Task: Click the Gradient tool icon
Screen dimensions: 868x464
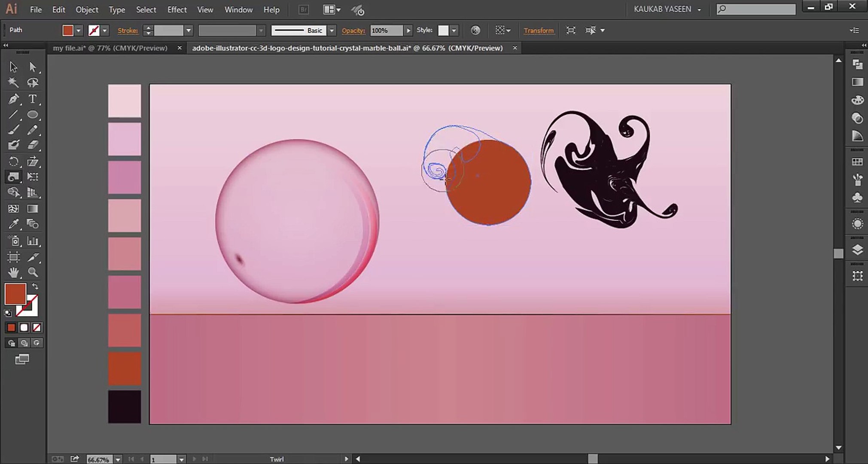Action: [x=32, y=208]
